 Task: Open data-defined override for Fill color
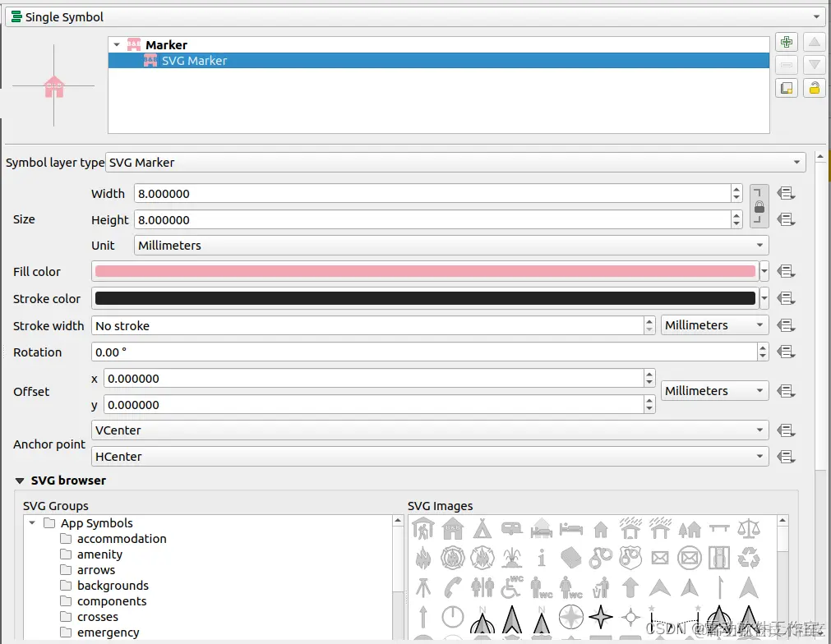[x=786, y=272]
